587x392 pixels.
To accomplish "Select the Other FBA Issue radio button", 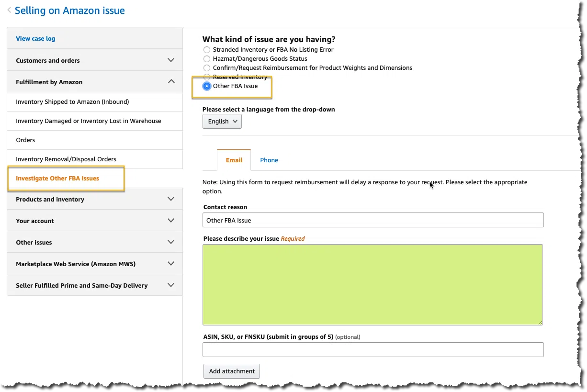I will 207,86.
